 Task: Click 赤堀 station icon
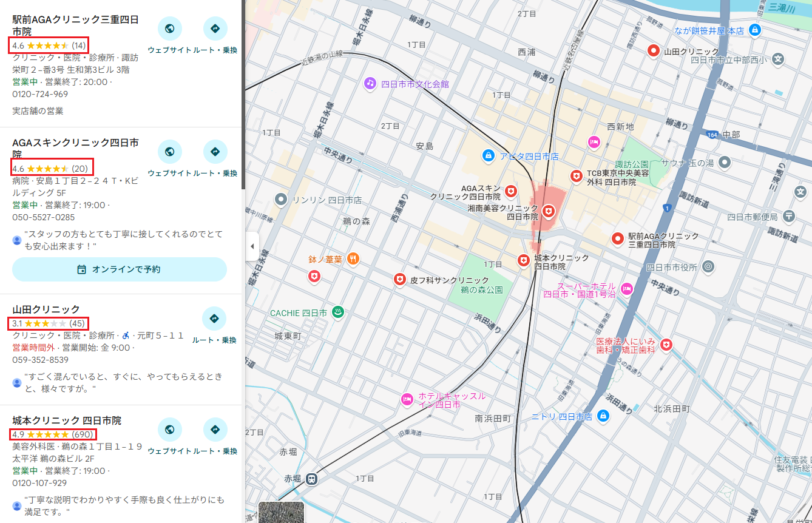(x=311, y=479)
